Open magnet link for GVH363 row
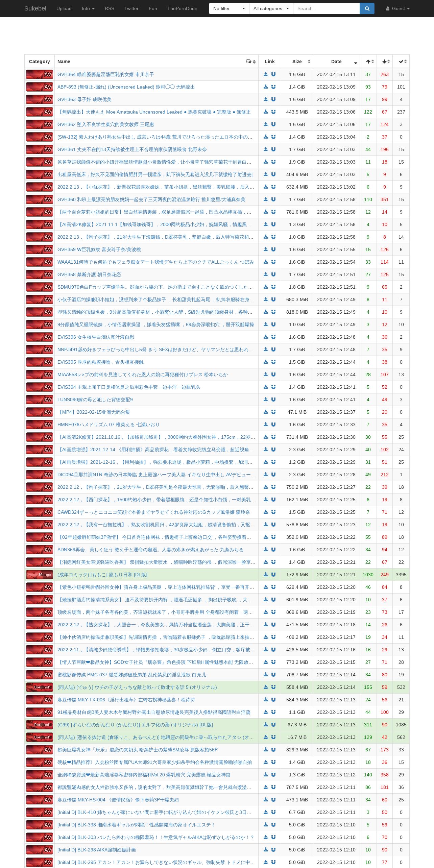 pyautogui.click(x=273, y=99)
